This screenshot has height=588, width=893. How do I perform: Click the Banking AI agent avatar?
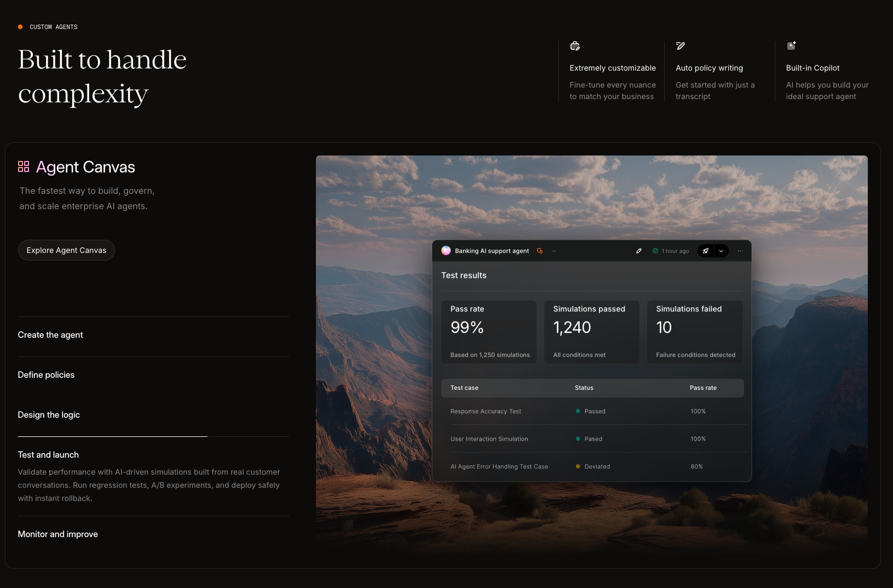click(x=446, y=251)
